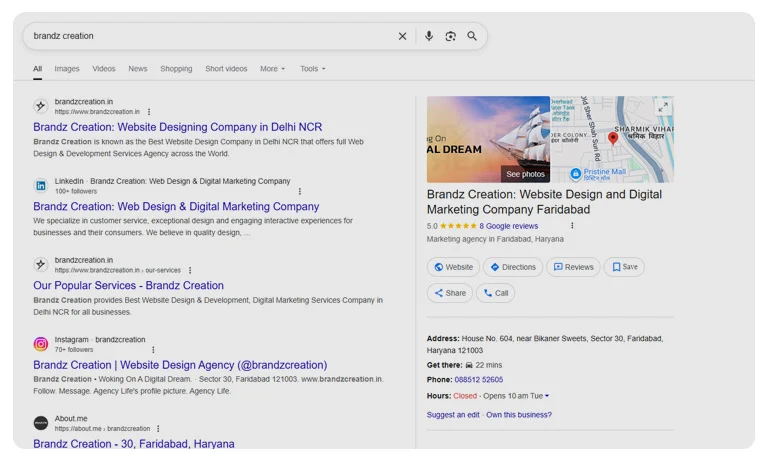Viewport: 768px width, 461px height.
Task: Click the 22 mins travel time
Action: [488, 365]
